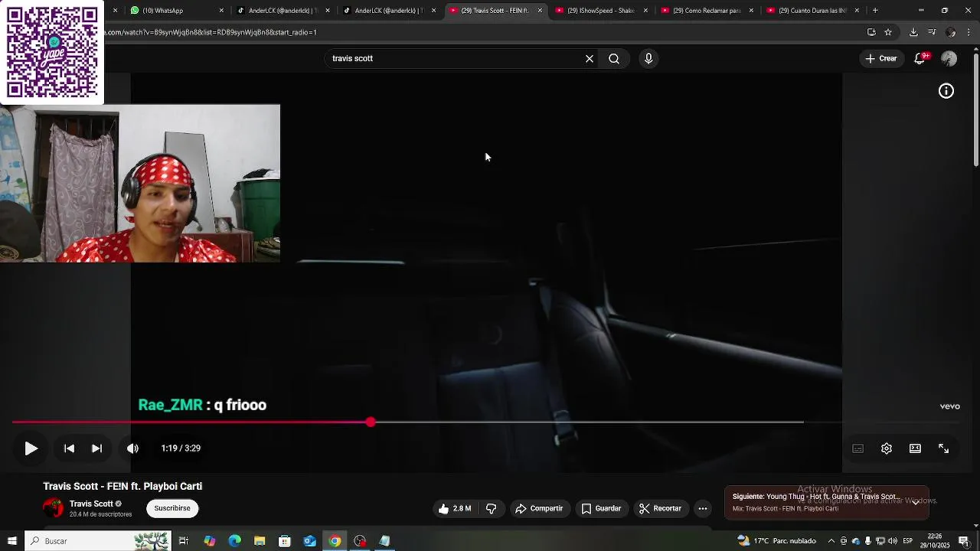Clear the 'travis scott' search text

point(590,58)
